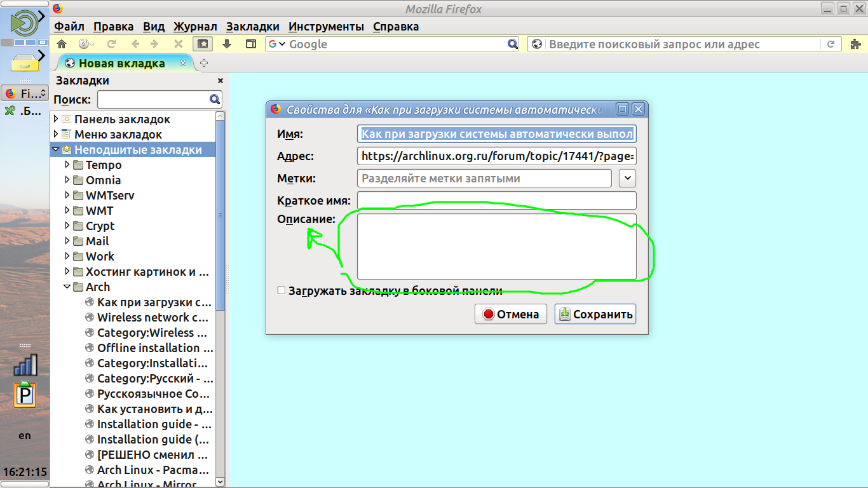Open the recent history dropdown icon in toolbar
The width and height of the screenshot is (868, 488).
tap(86, 44)
